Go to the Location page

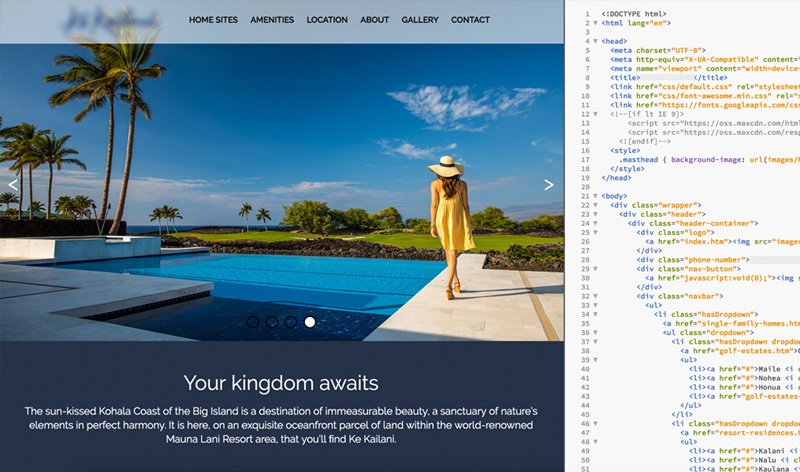click(327, 20)
